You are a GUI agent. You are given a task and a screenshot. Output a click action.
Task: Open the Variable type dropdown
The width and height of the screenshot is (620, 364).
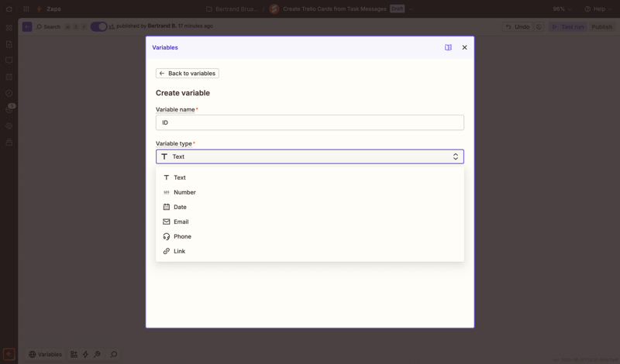pyautogui.click(x=309, y=156)
